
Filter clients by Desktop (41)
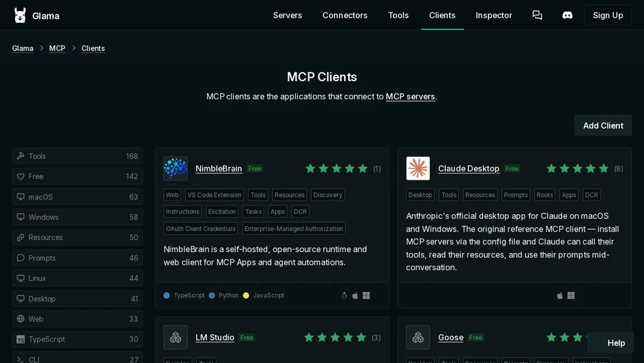78,298
